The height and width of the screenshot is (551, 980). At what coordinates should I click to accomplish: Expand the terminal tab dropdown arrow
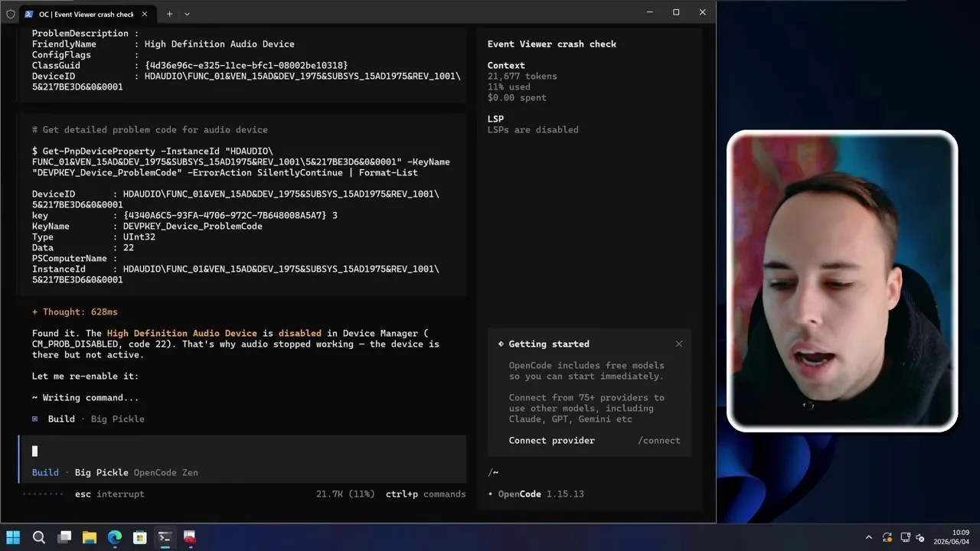click(187, 14)
